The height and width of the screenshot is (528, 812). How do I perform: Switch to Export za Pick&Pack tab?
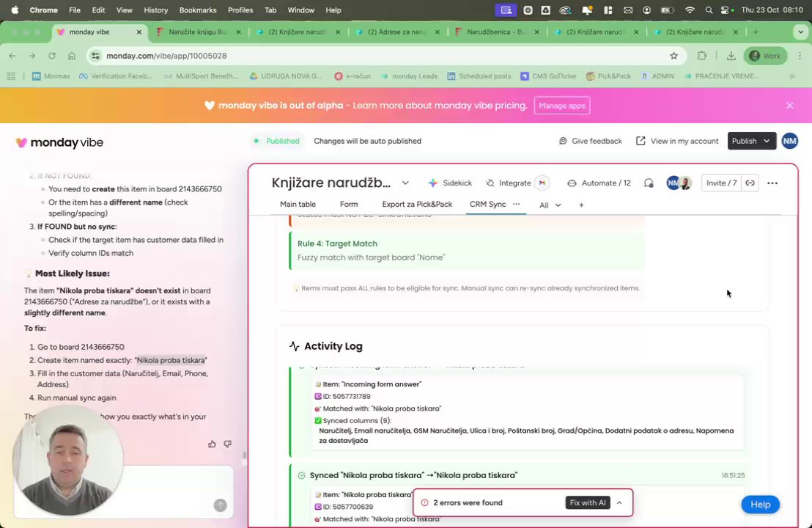[x=417, y=204]
